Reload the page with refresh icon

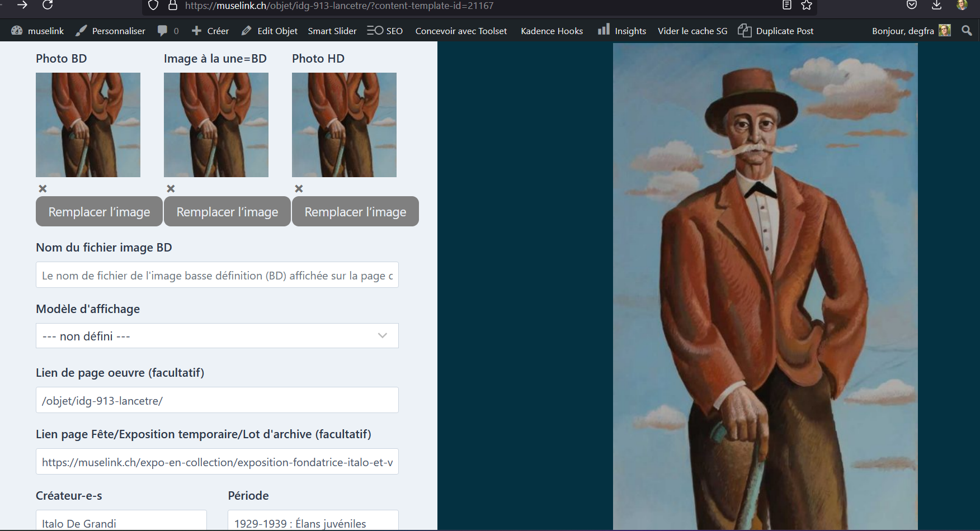pyautogui.click(x=48, y=5)
